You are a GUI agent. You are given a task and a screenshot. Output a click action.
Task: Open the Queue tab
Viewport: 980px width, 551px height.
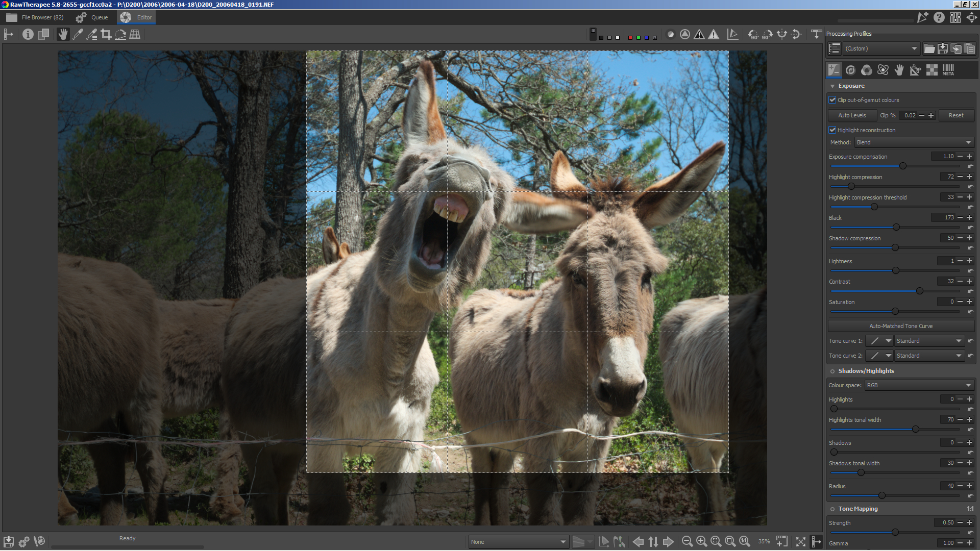pyautogui.click(x=92, y=17)
